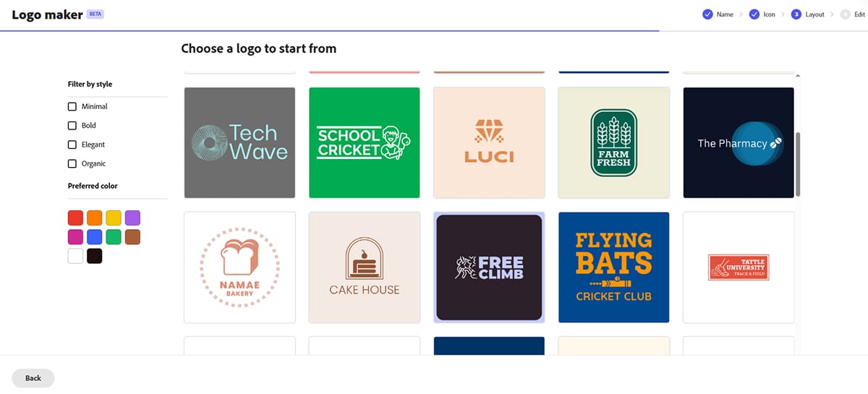
Task: Choose The Pharmacy dark logo
Action: point(739,142)
